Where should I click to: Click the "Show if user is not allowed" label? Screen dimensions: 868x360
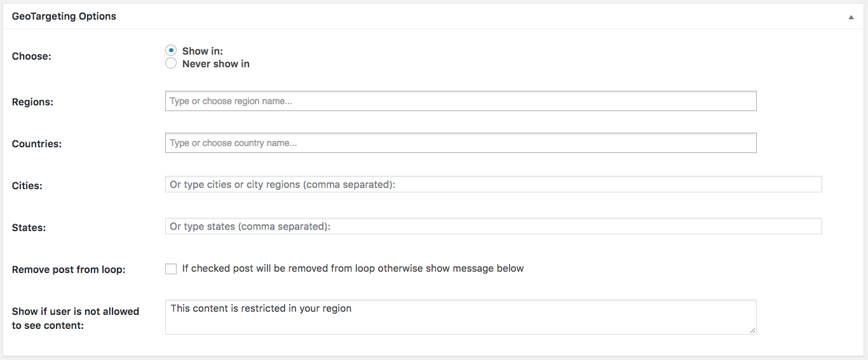pyautogui.click(x=76, y=311)
